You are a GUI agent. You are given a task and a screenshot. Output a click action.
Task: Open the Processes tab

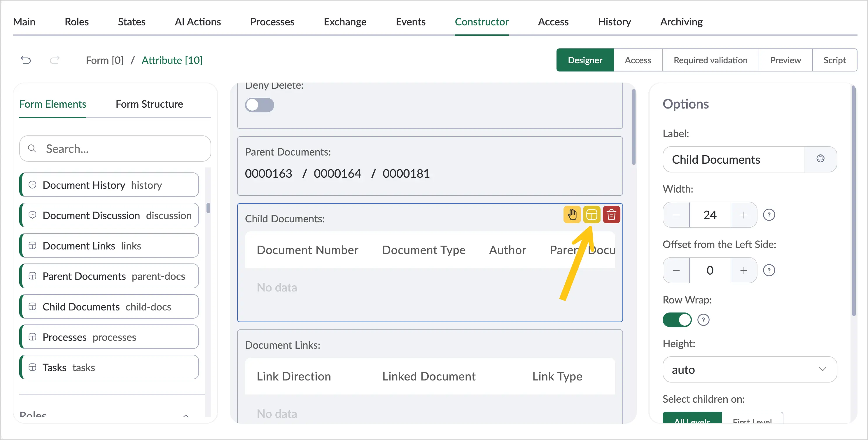272,22
